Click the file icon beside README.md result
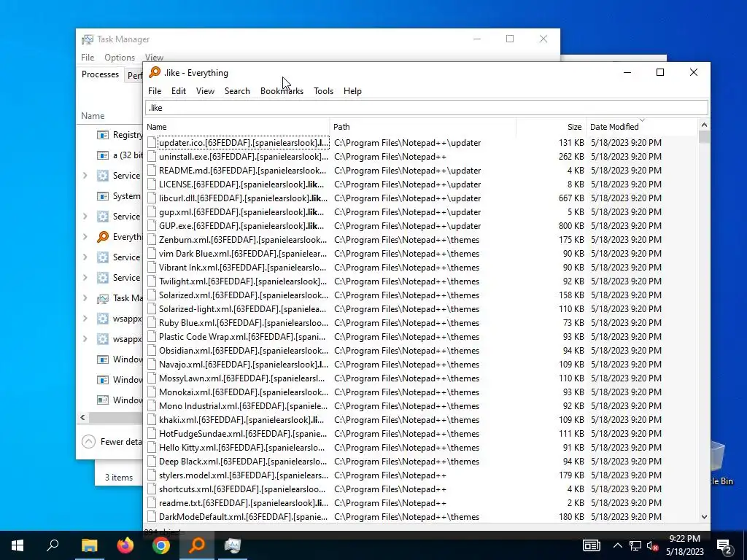Viewport: 747px width, 560px height. point(152,170)
